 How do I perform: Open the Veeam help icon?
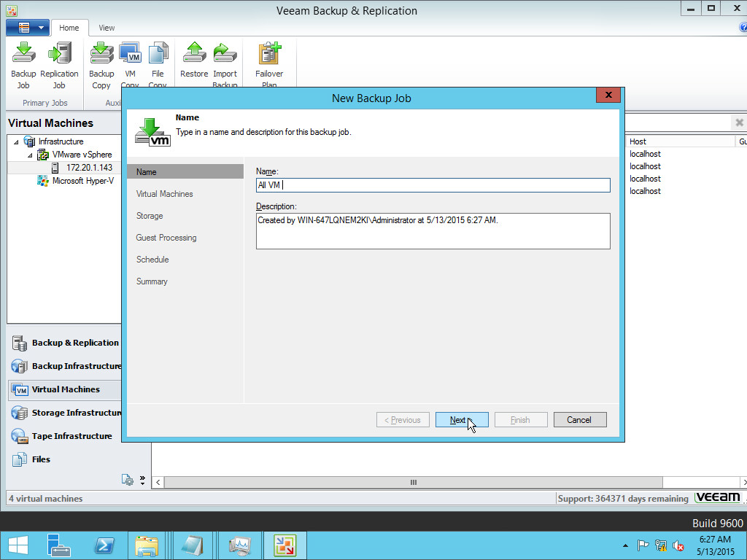tap(743, 27)
